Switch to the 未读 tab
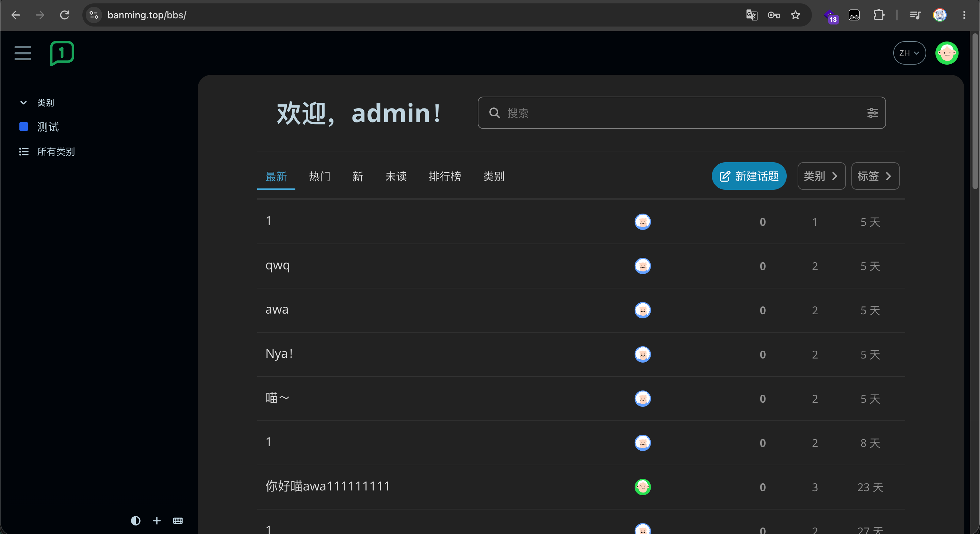 click(x=396, y=176)
